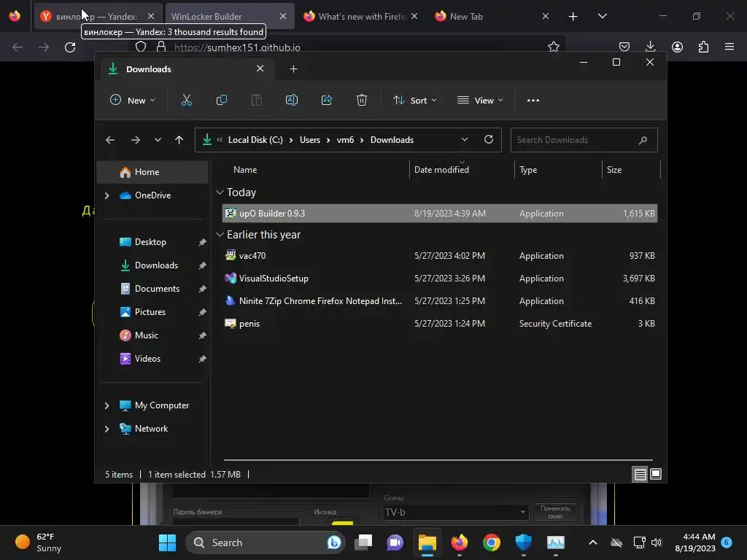Add a new Explorer tab
The height and width of the screenshot is (560, 747).
pyautogui.click(x=293, y=69)
